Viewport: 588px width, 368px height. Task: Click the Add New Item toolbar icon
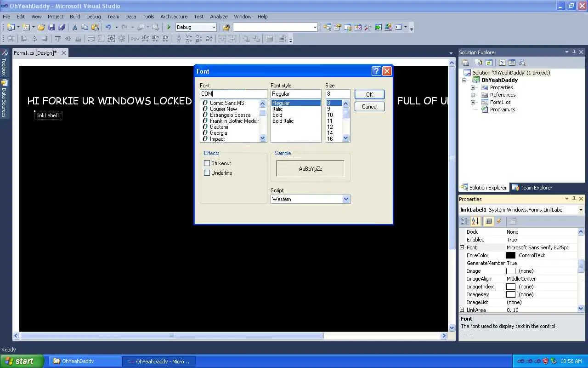(26, 28)
